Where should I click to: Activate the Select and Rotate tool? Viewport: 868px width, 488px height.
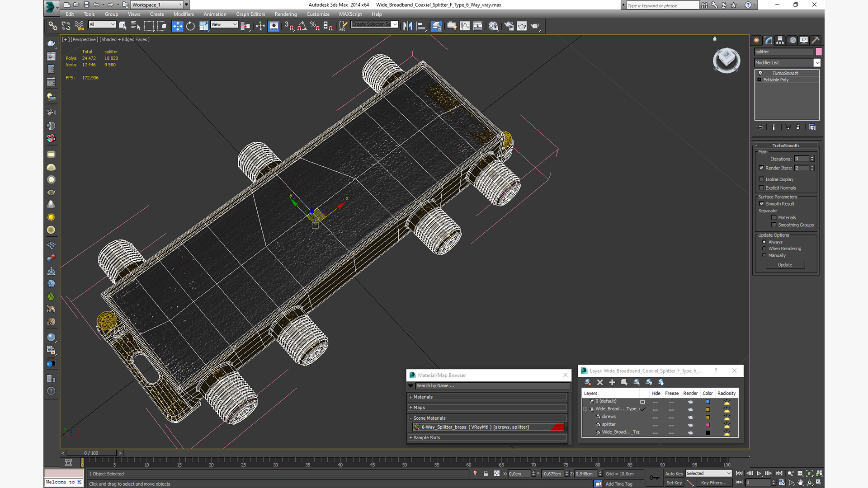tap(190, 26)
